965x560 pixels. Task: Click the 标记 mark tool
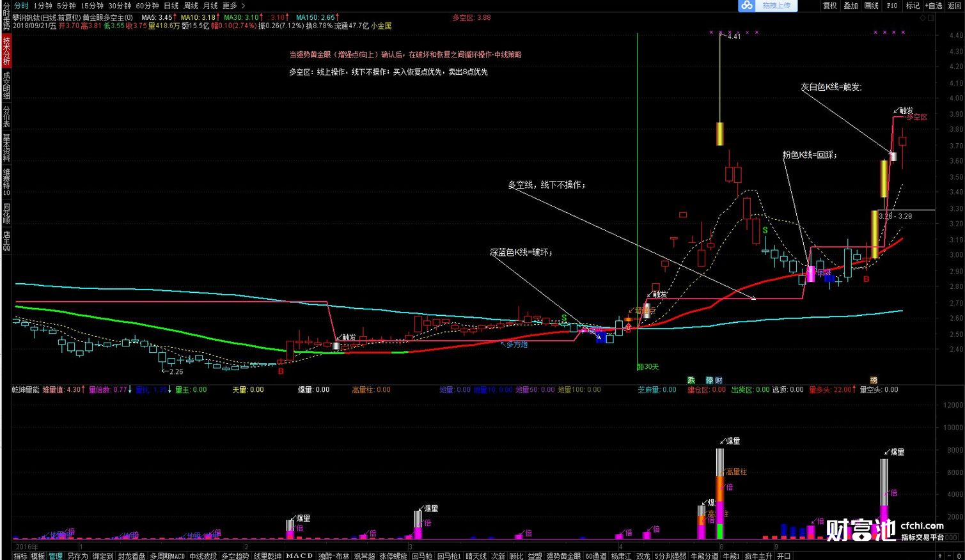click(913, 5)
